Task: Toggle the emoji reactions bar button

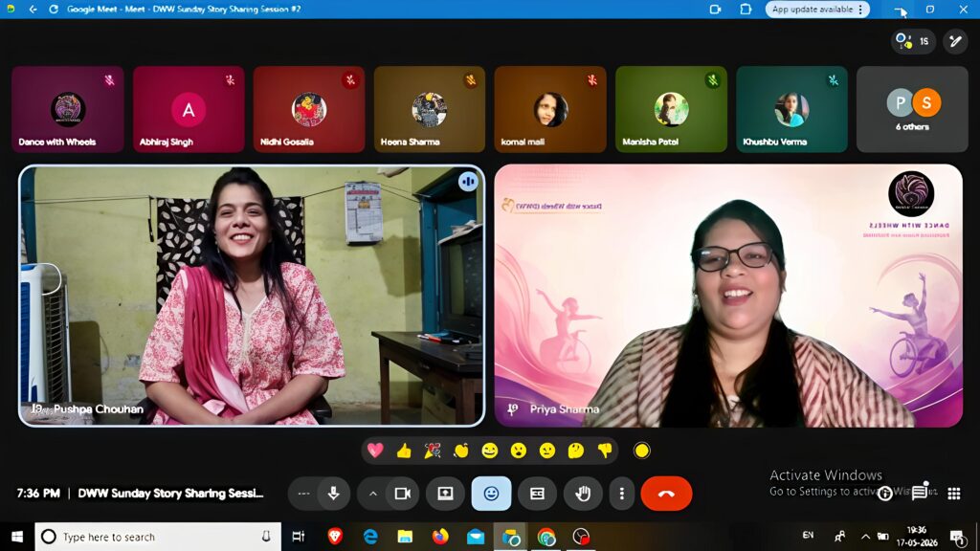Action: tap(491, 494)
